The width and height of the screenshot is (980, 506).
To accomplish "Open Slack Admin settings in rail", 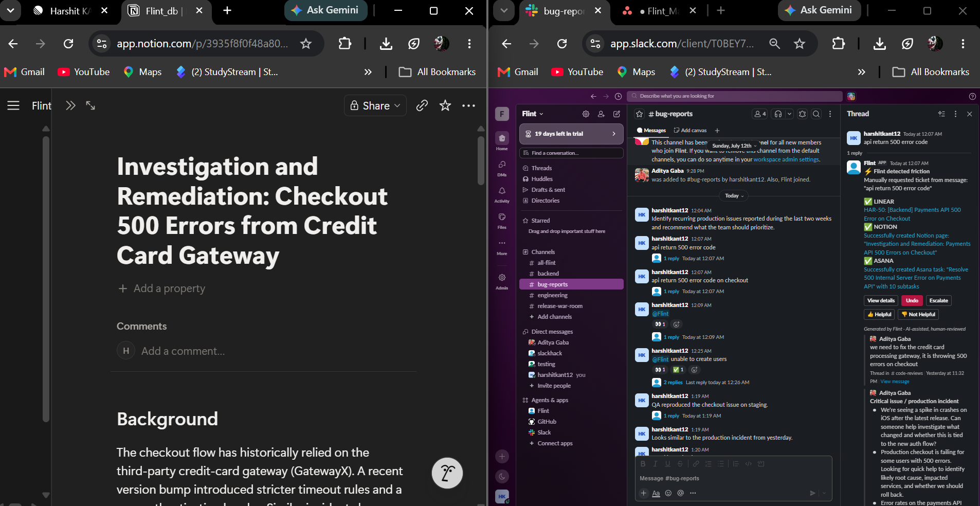I will [x=502, y=281].
